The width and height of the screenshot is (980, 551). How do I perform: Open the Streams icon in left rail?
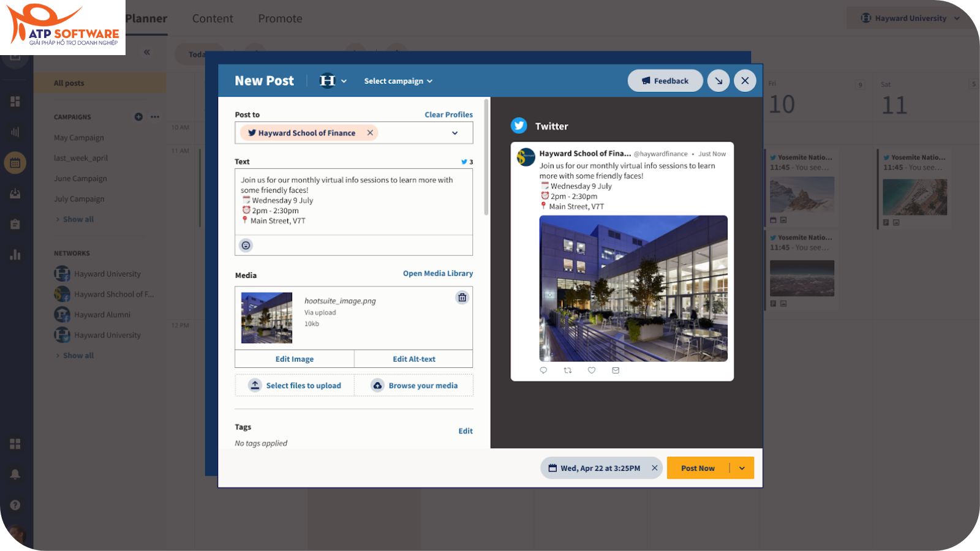[15, 101]
